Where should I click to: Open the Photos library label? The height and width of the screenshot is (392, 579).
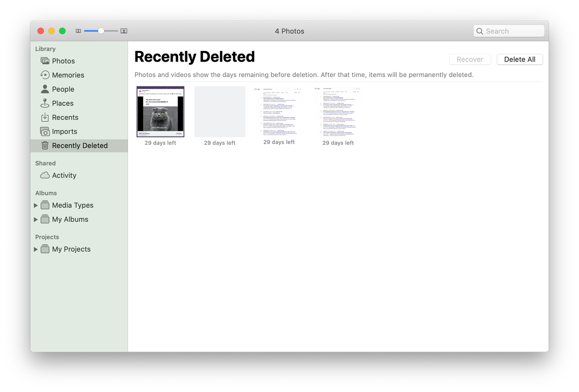[63, 61]
